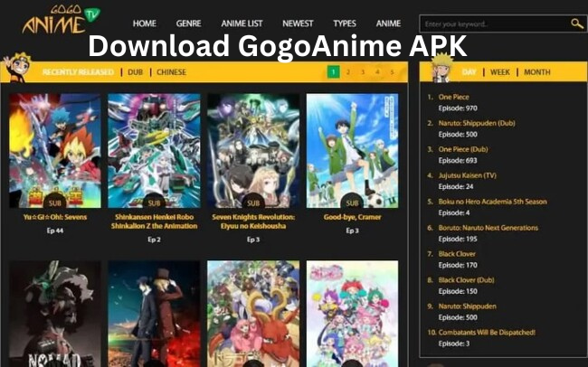Go to pagination page 3
This screenshot has height=367, width=588.
(x=363, y=72)
